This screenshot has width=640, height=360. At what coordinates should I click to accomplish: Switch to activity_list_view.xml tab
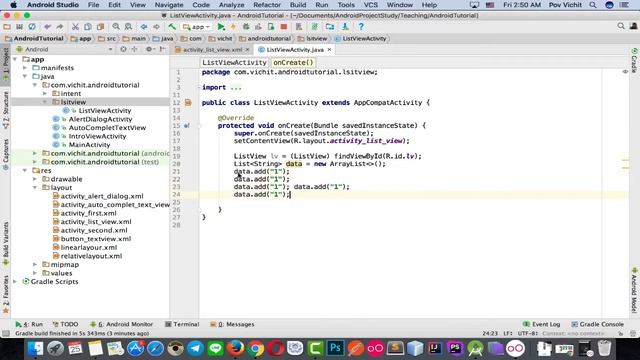[x=212, y=49]
